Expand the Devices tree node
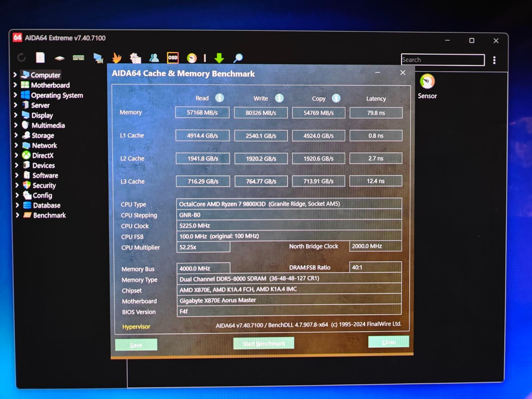 coord(16,165)
